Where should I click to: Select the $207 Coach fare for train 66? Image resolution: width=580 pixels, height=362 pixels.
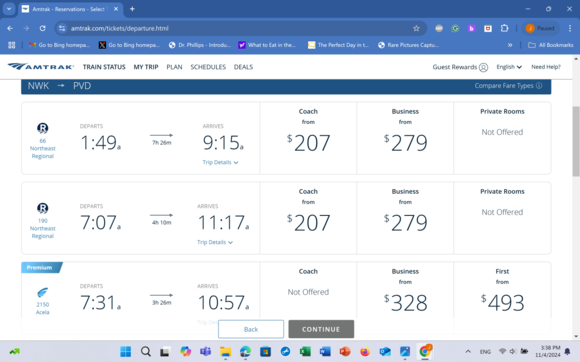(x=308, y=138)
